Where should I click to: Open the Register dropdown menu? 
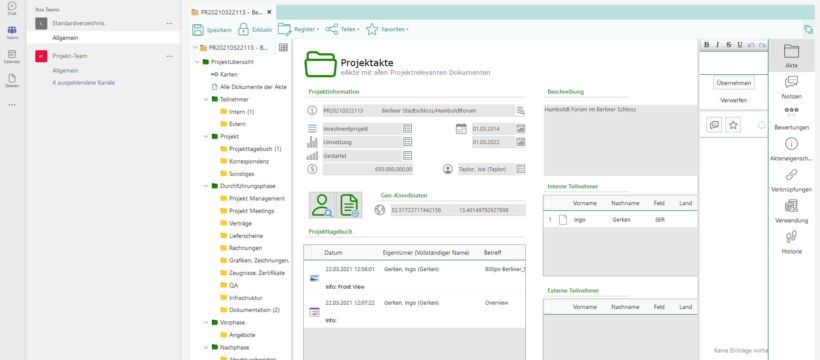coord(299,30)
